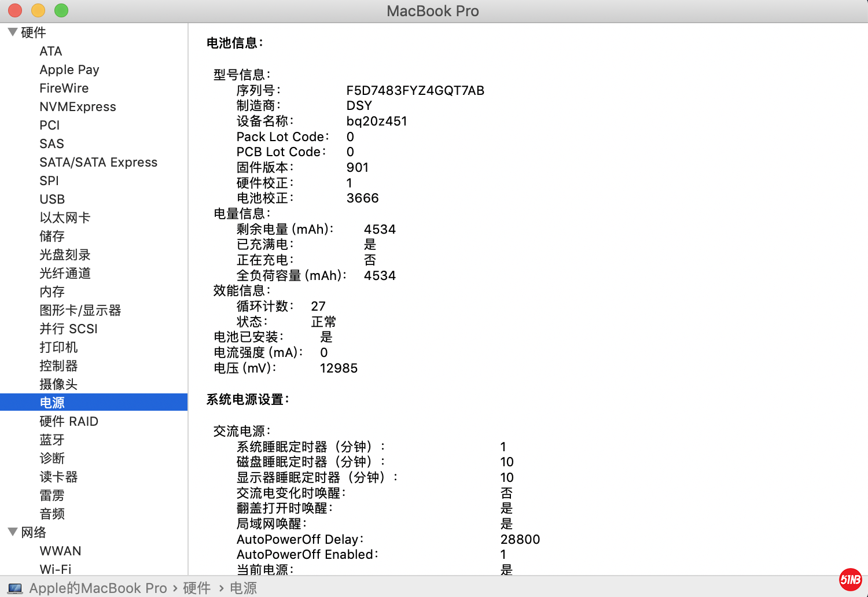The height and width of the screenshot is (597, 868).
Task: Open 图形卡/显示器 information
Action: (79, 310)
